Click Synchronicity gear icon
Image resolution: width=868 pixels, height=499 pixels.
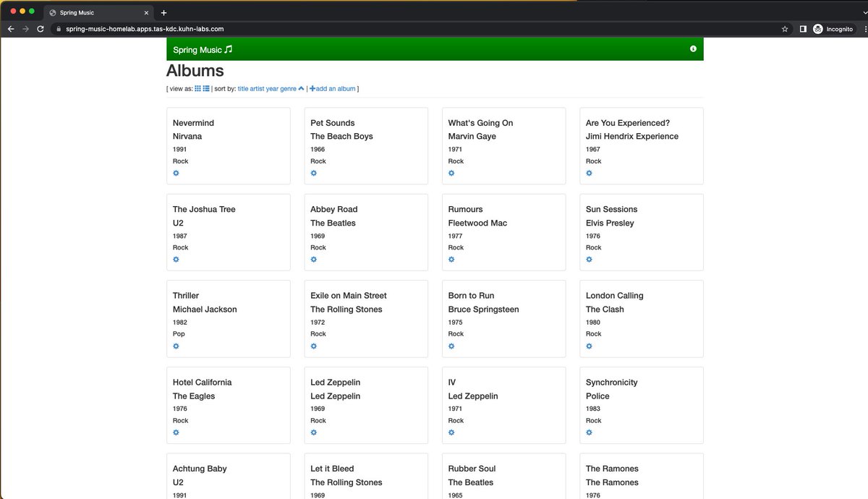point(589,432)
